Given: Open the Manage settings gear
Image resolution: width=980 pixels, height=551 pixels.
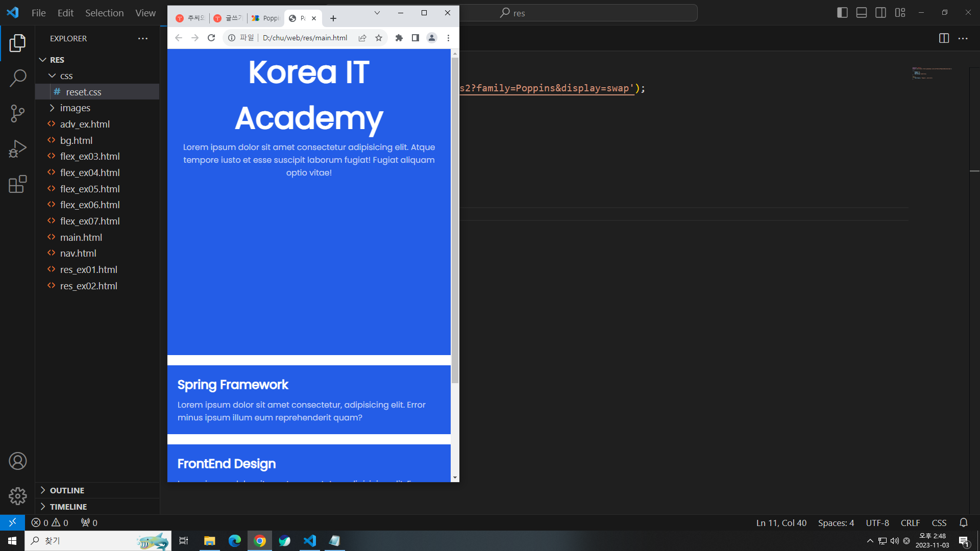Looking at the screenshot, I should 18,496.
